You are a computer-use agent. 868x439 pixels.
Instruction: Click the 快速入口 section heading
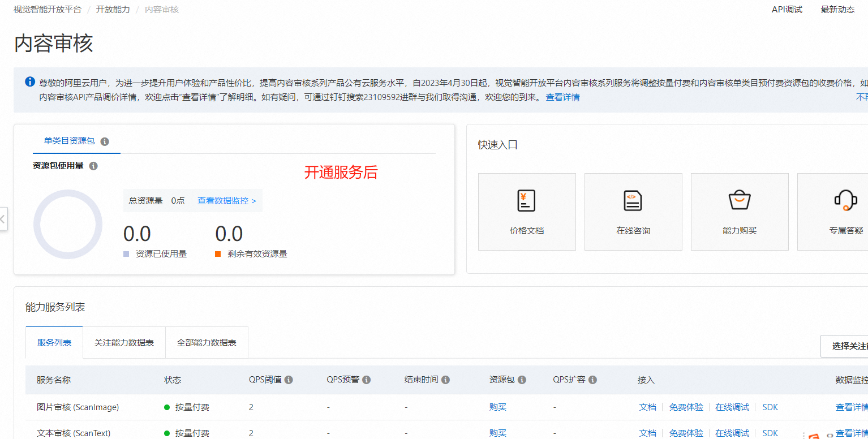[x=498, y=145]
